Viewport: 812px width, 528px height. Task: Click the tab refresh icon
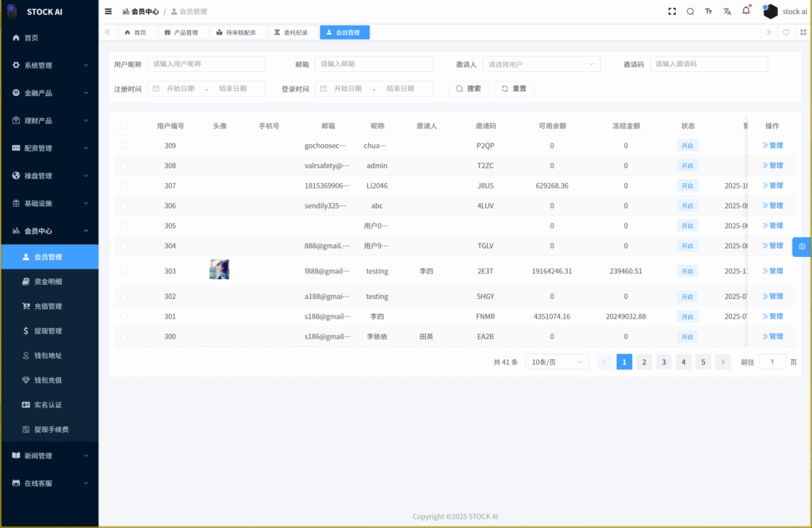[786, 33]
